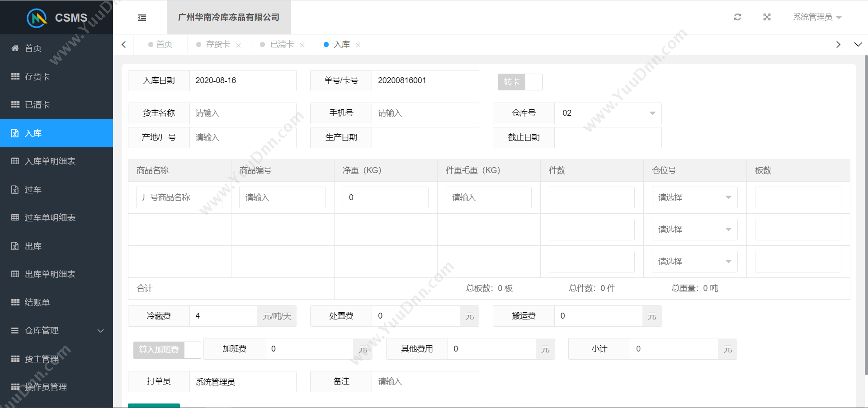Viewport: 868px width, 408px height.
Task: Open 货主管理 in the sidebar
Action: tap(57, 359)
